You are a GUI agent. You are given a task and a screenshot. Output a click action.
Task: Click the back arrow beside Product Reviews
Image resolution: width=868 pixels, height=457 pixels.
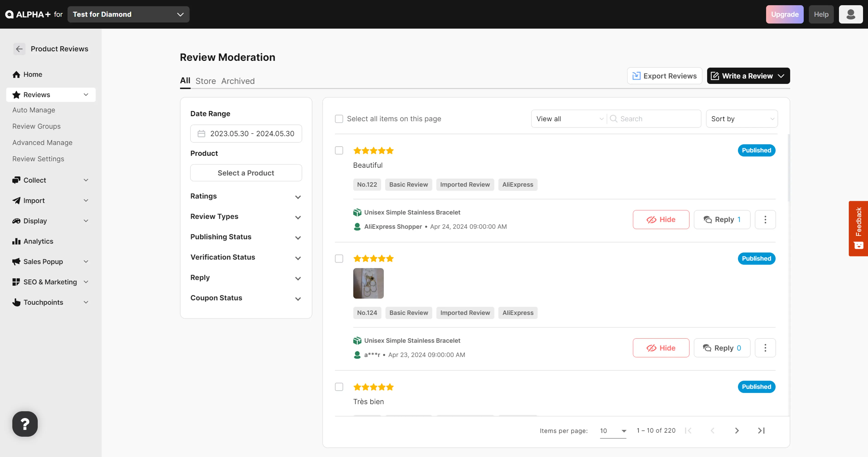(19, 49)
